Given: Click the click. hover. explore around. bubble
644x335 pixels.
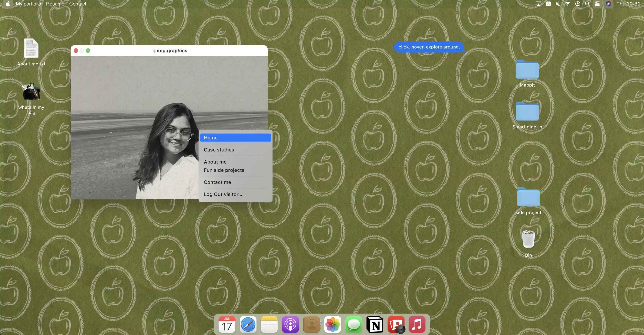Looking at the screenshot, I should (x=429, y=47).
